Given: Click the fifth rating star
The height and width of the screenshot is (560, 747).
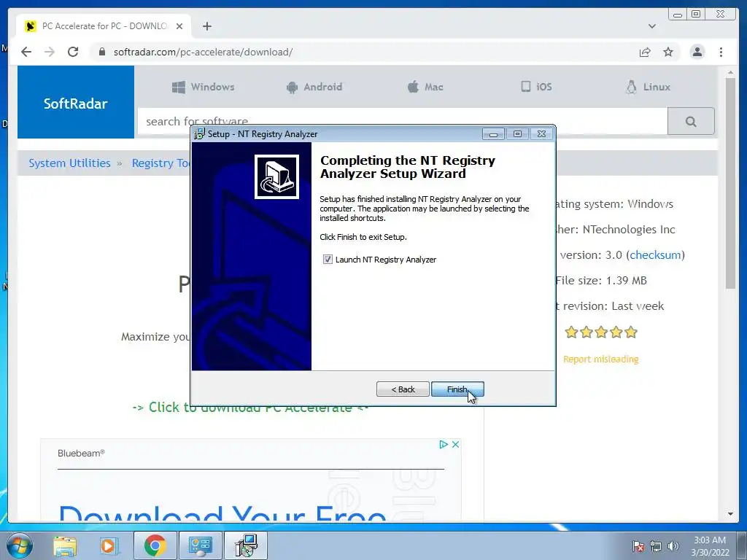Looking at the screenshot, I should pos(631,332).
